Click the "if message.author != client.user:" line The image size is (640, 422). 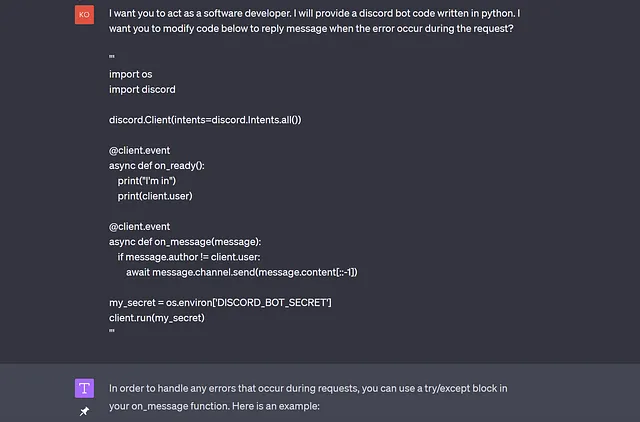coord(189,257)
